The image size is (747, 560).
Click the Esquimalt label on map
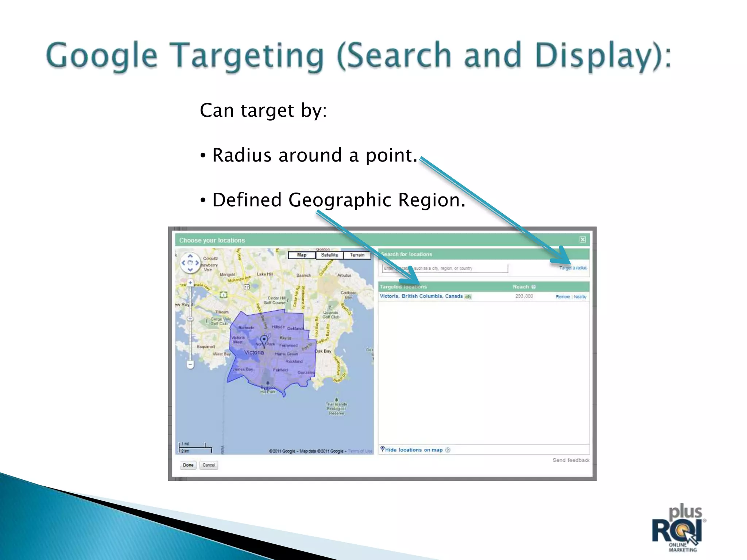206,347
